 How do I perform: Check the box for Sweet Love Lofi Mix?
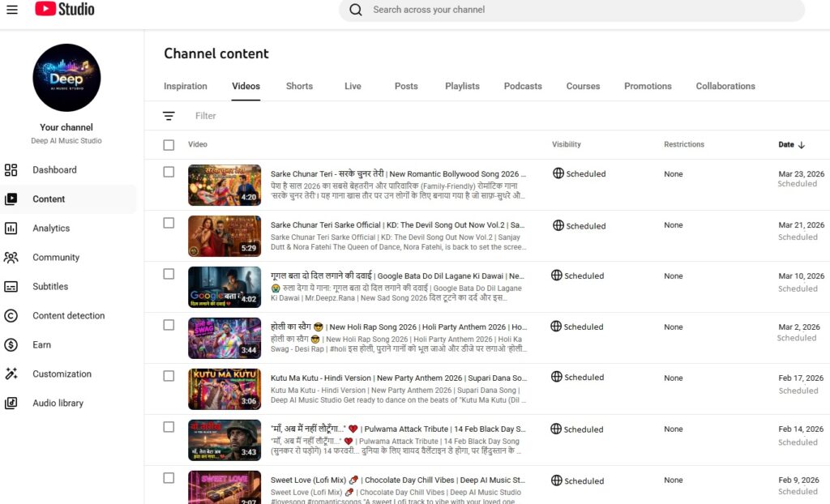pos(169,478)
